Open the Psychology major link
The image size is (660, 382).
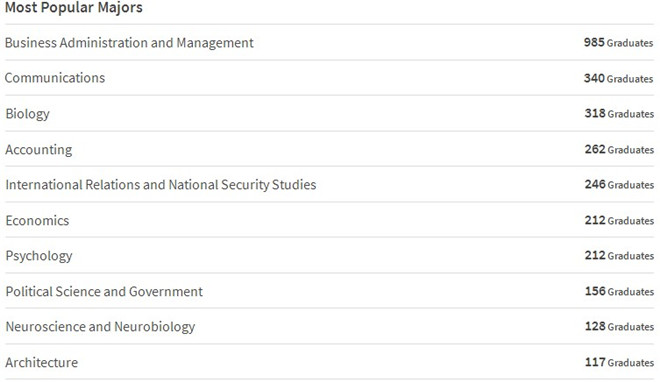pos(39,256)
